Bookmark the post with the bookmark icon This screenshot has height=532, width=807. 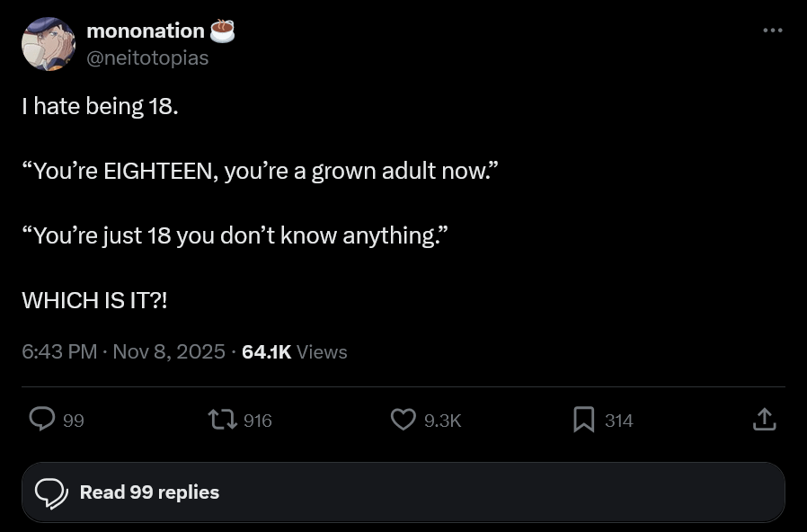(584, 420)
